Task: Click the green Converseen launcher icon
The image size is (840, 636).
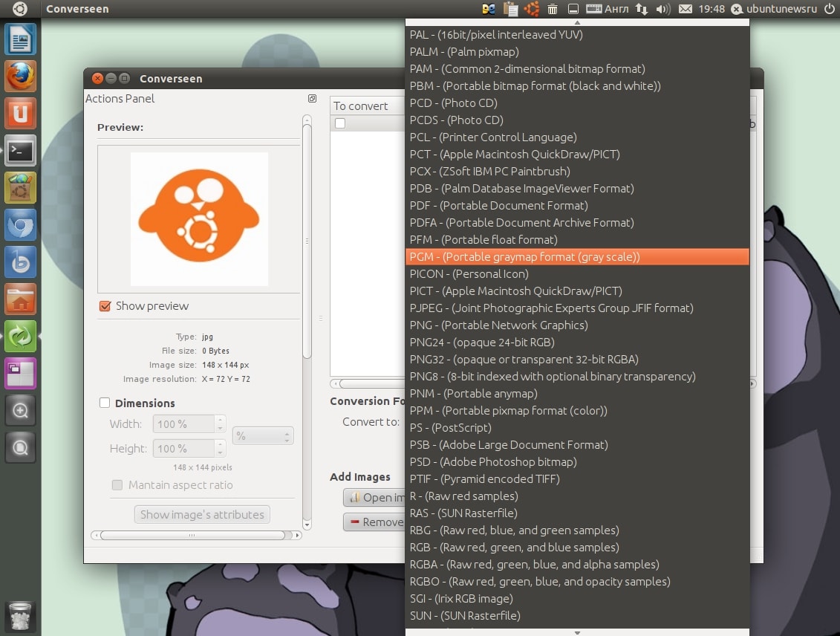Action: [20, 337]
